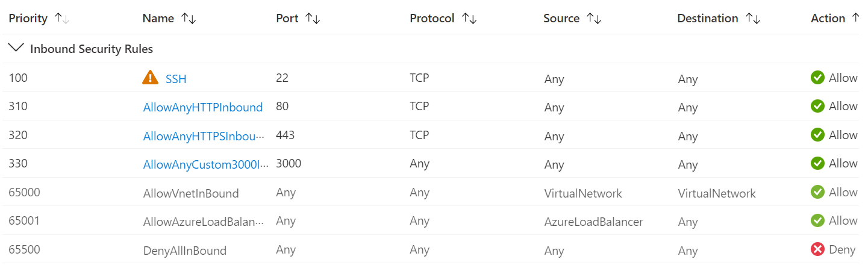Click the Priority column header label
Image resolution: width=868 pixels, height=268 pixels.
pos(28,19)
